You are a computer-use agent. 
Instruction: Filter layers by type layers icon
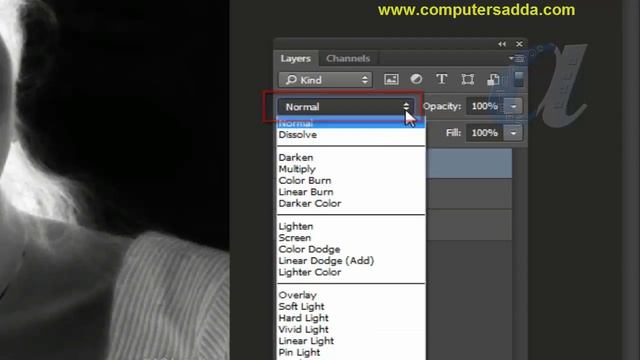pyautogui.click(x=442, y=79)
